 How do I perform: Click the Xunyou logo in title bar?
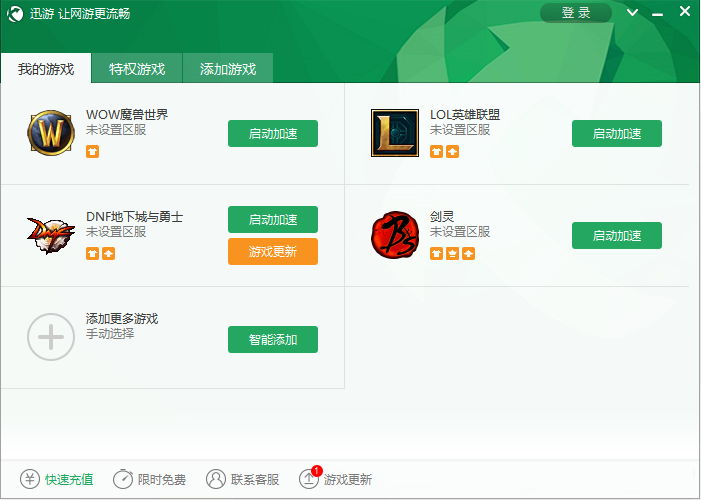tap(15, 14)
